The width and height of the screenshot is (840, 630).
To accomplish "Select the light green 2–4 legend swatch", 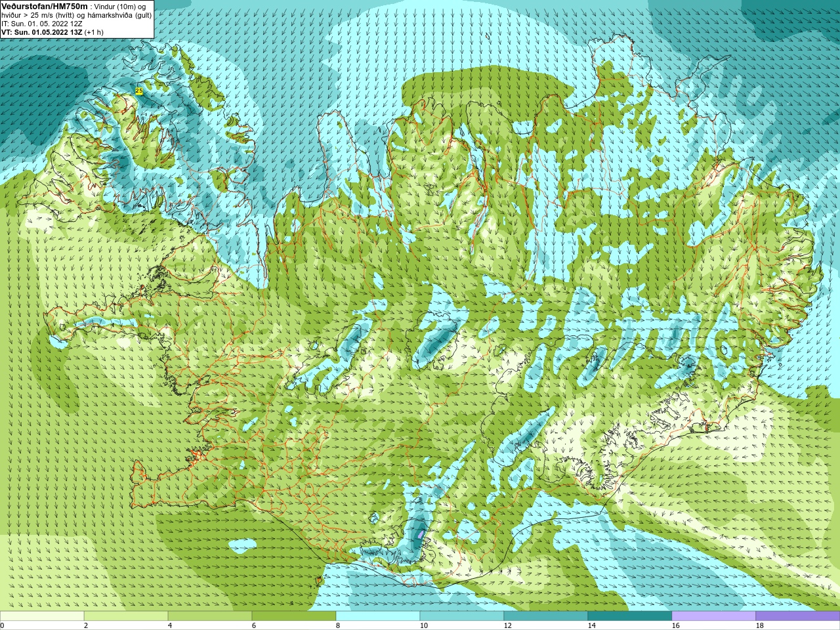I will pyautogui.click(x=126, y=616).
